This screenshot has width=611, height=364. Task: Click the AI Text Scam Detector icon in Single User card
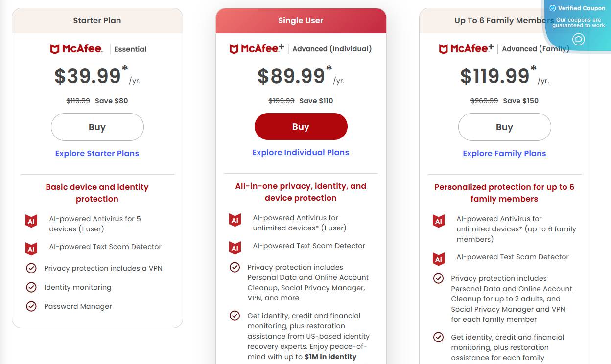tap(235, 247)
